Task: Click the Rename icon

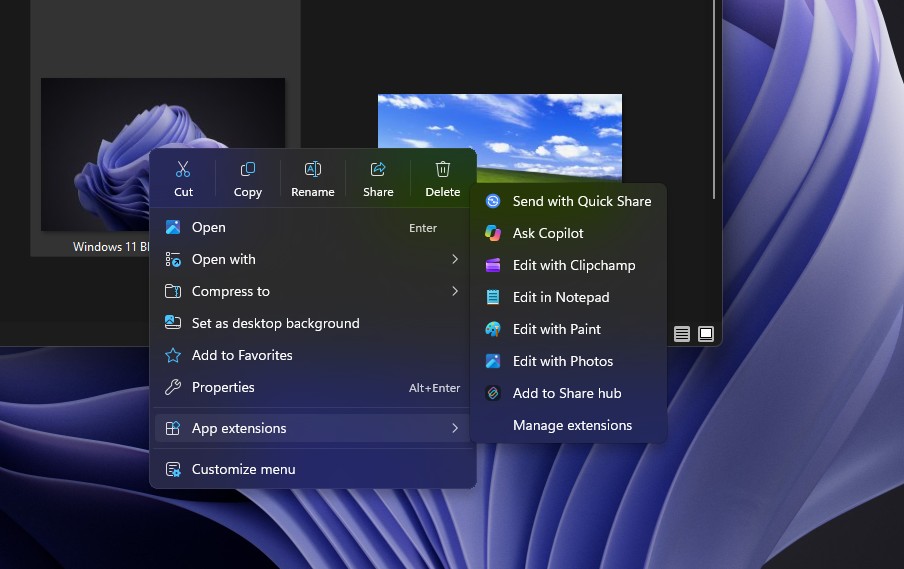Action: coord(313,169)
